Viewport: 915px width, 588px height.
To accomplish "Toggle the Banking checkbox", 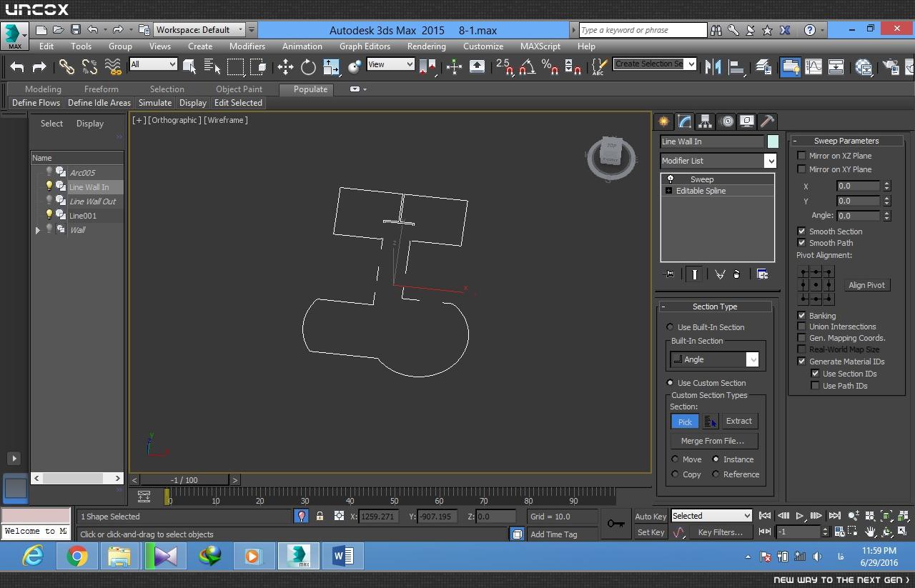I will click(x=801, y=316).
